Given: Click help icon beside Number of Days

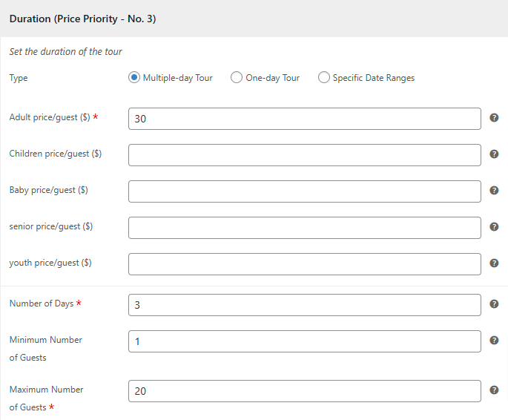Looking at the screenshot, I should tap(494, 304).
